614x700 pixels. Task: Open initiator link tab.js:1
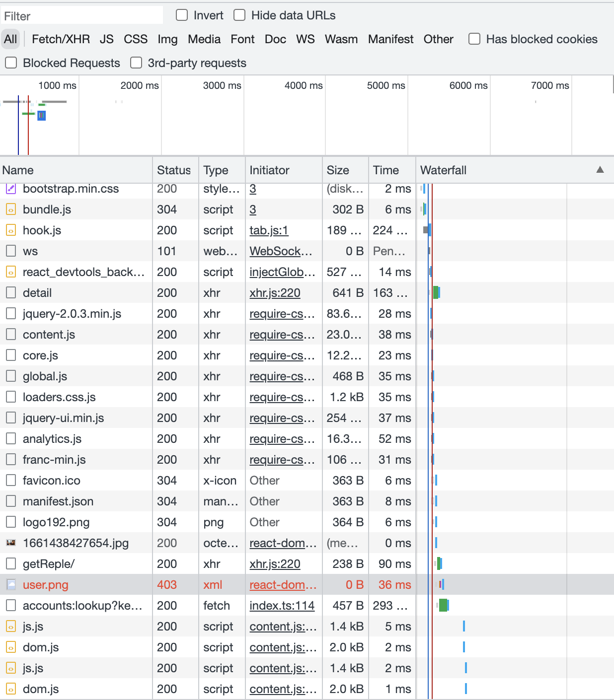point(269,230)
